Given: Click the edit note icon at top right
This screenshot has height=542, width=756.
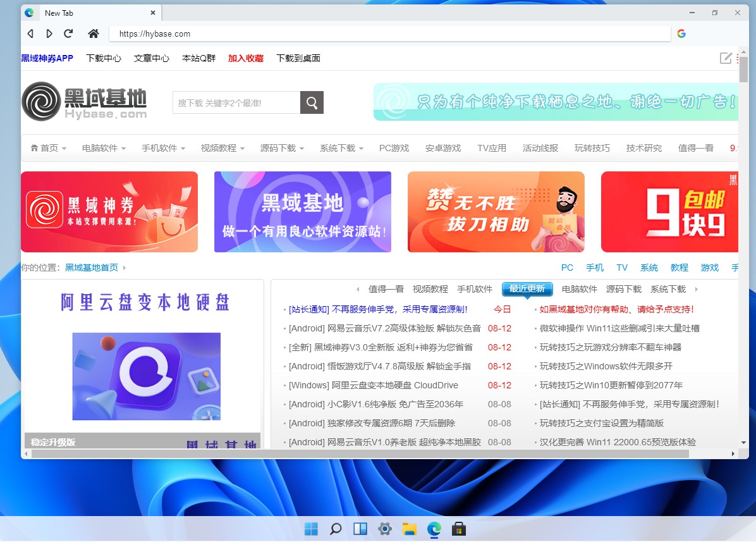Looking at the screenshot, I should click(726, 58).
